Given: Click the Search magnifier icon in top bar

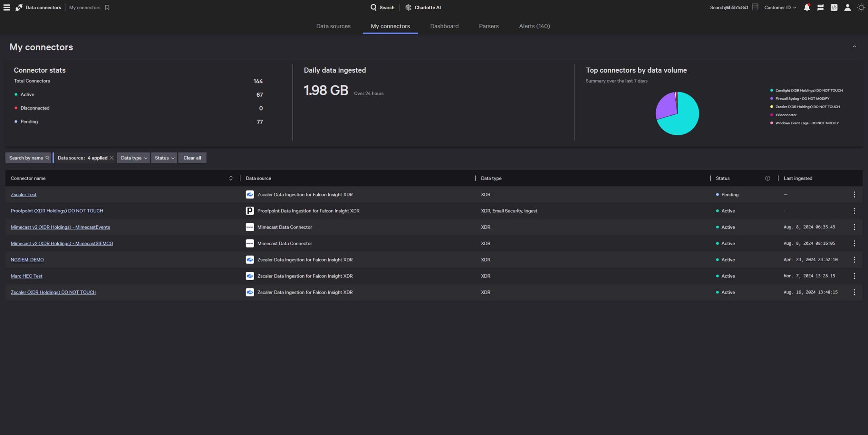Looking at the screenshot, I should (373, 7).
